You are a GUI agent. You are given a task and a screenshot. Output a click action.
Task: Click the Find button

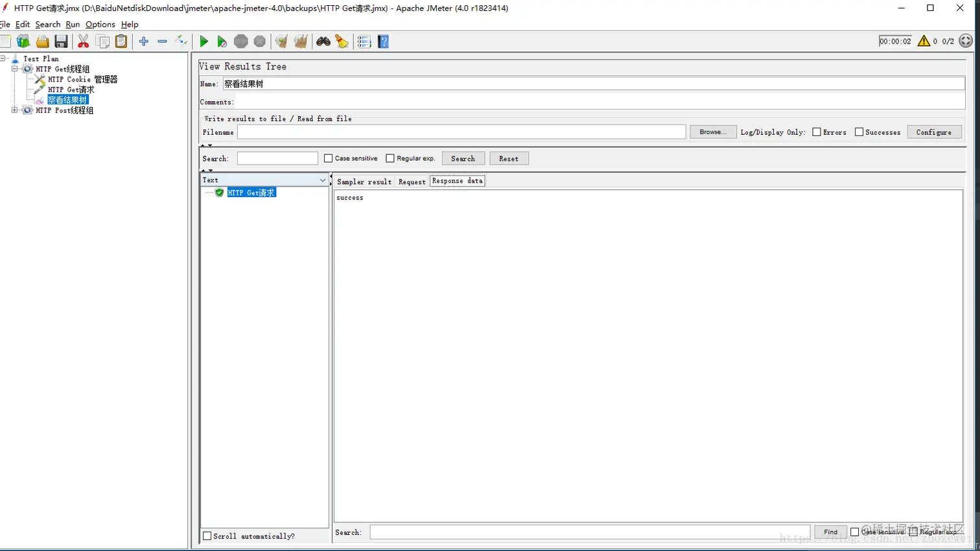pyautogui.click(x=830, y=532)
